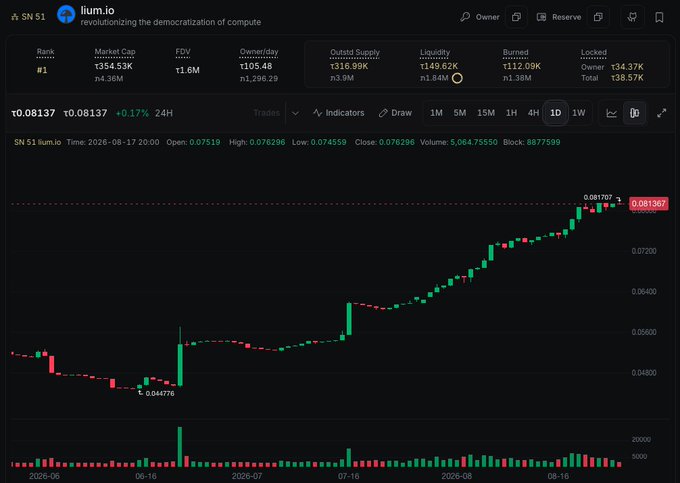Select the 1D timeframe

pos(556,113)
